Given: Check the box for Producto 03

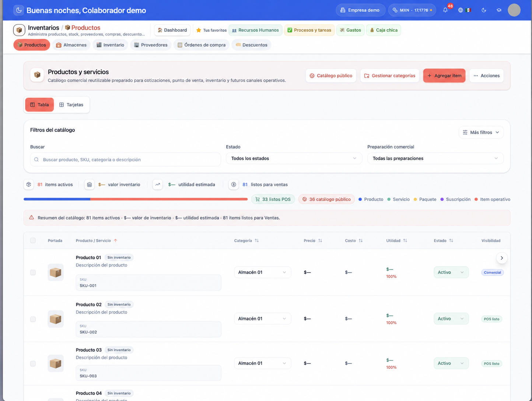Looking at the screenshot, I should coord(33,363).
